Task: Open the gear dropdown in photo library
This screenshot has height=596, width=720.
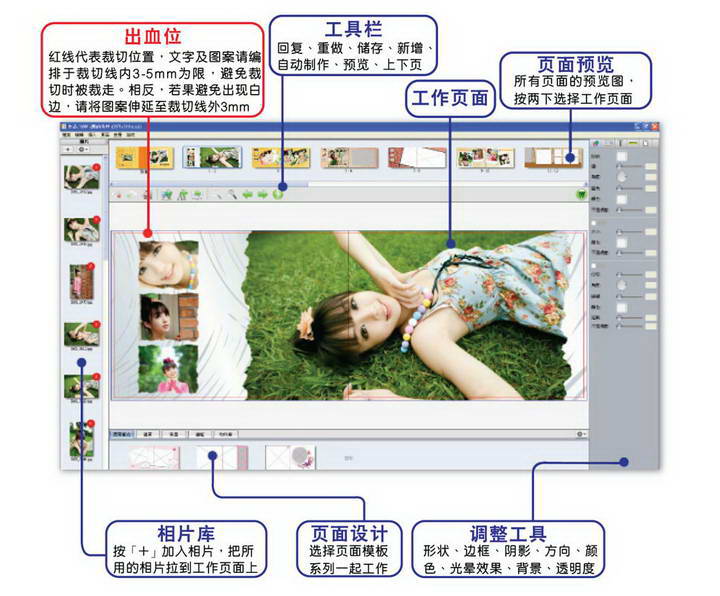Action: tap(82, 149)
